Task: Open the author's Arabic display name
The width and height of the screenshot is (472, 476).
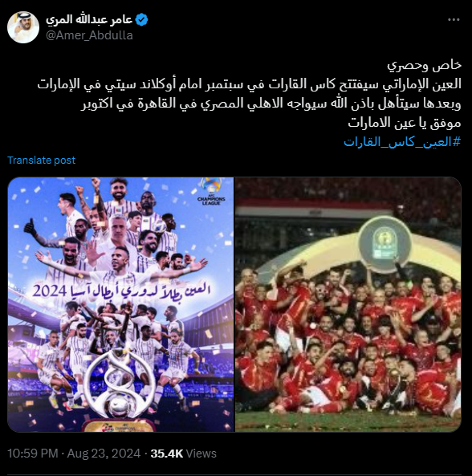Action: click(89, 20)
